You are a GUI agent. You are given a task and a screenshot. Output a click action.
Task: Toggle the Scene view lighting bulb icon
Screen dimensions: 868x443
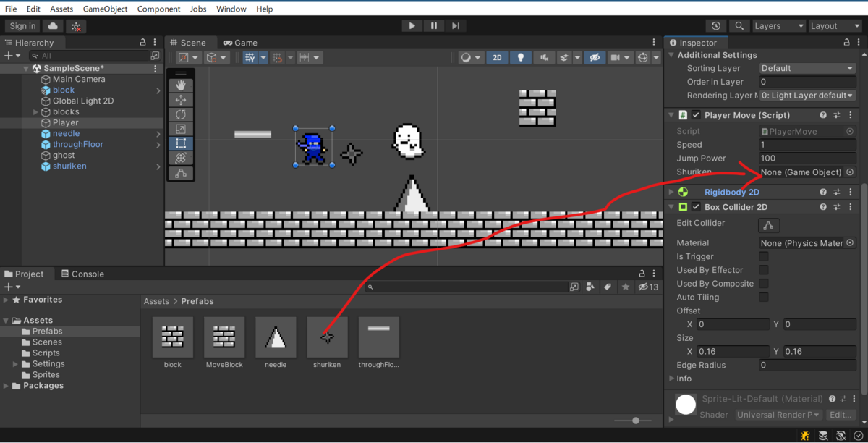pyautogui.click(x=521, y=57)
